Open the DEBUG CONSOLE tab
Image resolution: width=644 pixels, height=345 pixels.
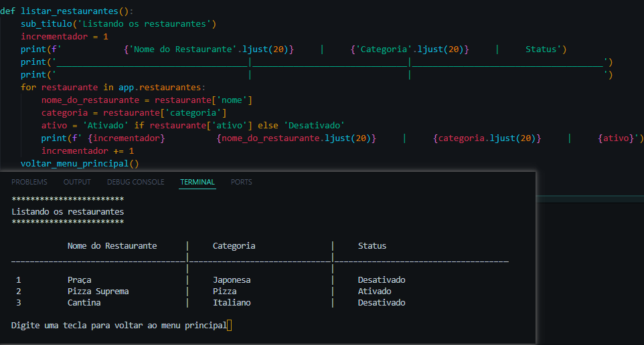[135, 182]
